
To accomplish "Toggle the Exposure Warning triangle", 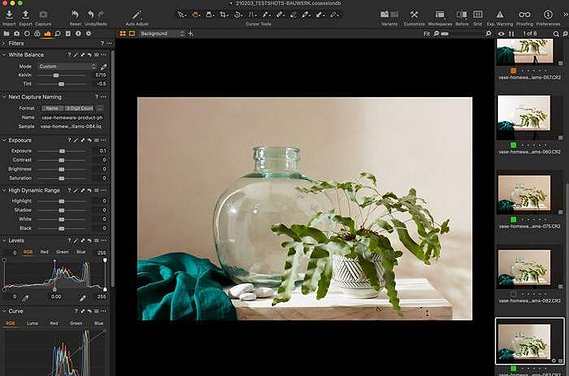I will 500,15.
